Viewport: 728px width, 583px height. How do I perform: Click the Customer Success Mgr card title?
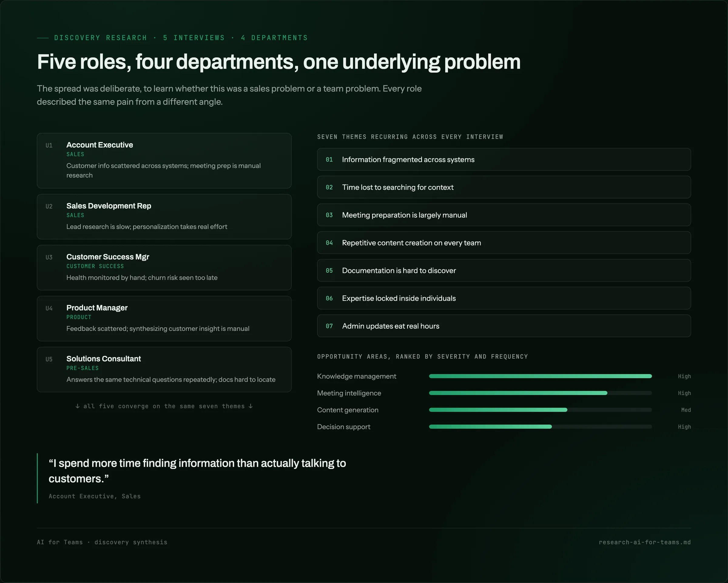108,257
